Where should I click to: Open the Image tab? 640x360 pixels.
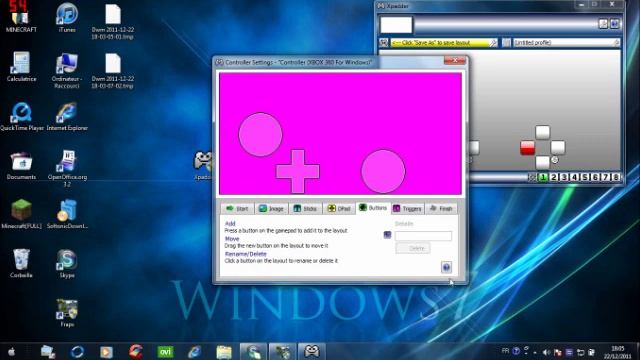pos(271,209)
